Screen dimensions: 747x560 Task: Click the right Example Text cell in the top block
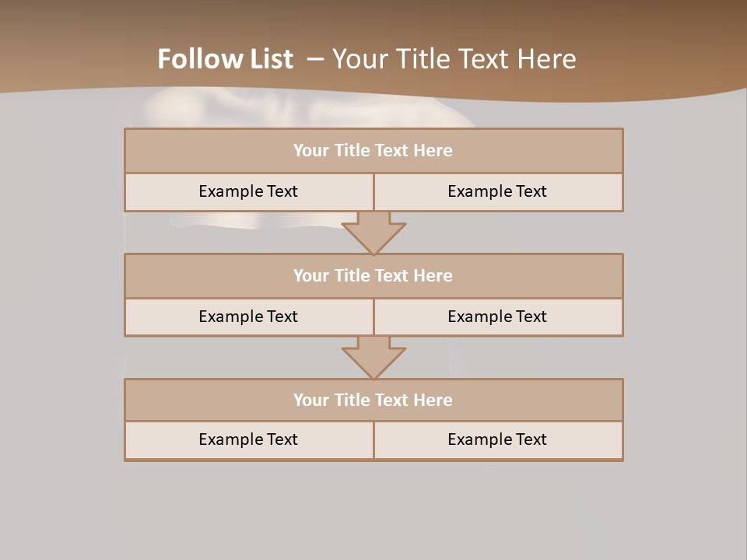[498, 192]
